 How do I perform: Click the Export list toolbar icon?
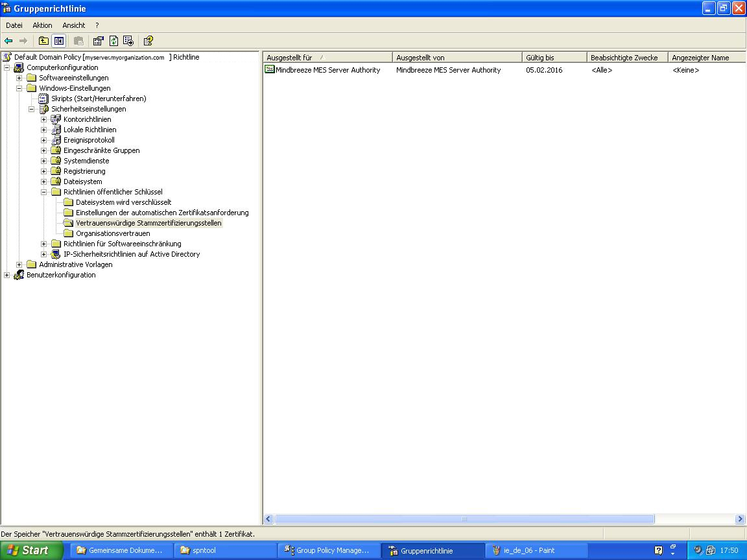point(128,41)
